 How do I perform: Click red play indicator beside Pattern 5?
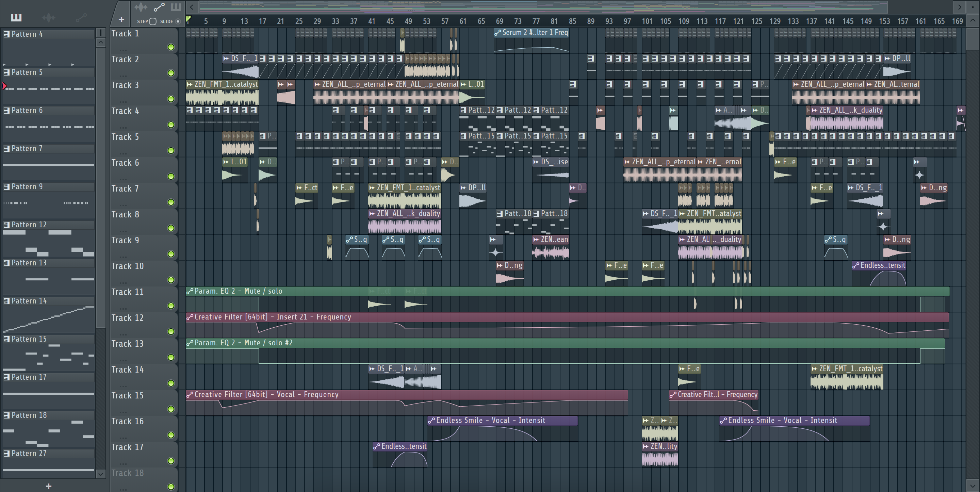pyautogui.click(x=4, y=86)
